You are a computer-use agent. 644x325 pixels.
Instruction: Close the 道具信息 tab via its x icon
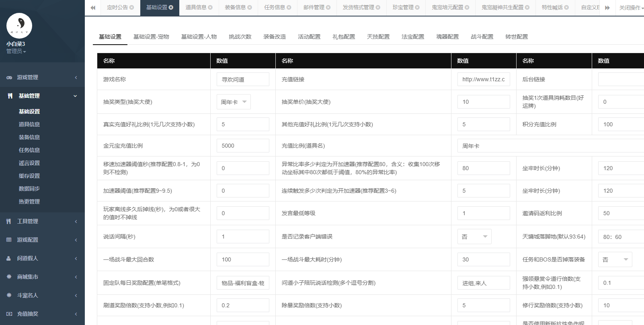point(210,8)
